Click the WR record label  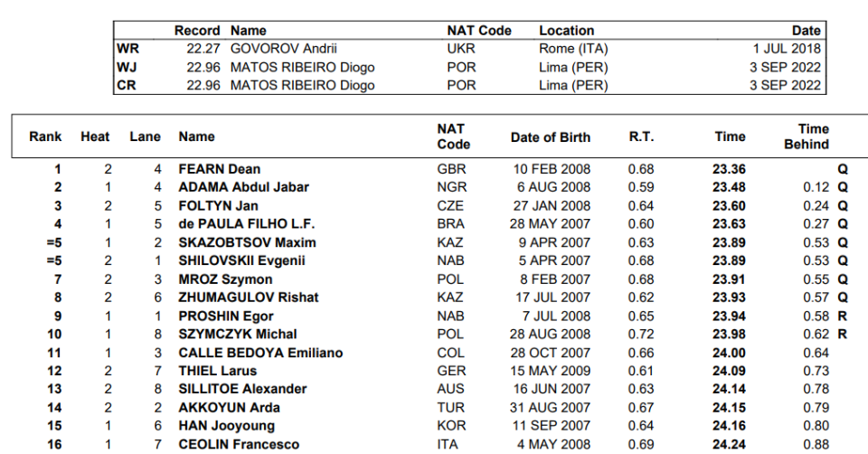(127, 49)
